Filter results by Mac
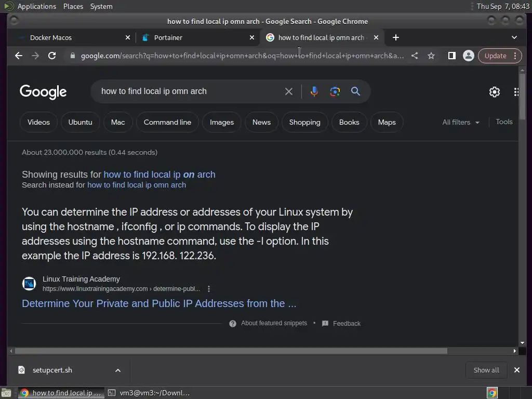This screenshot has width=532, height=399. [118, 122]
